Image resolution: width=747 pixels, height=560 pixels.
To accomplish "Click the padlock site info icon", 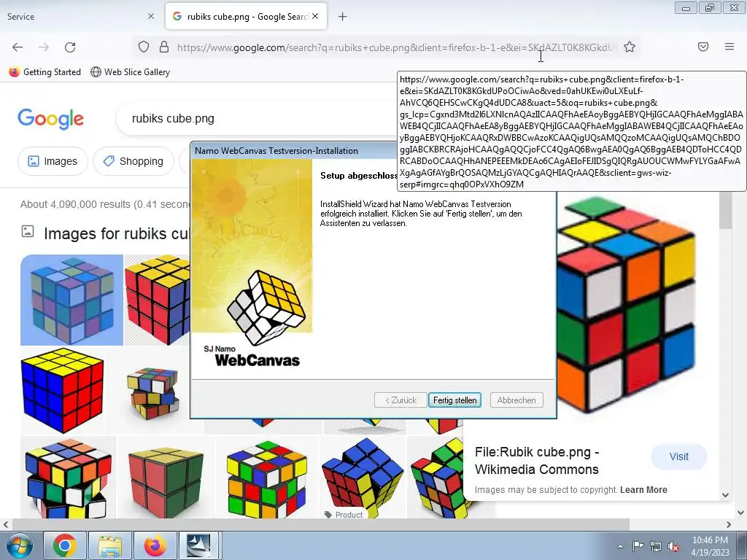I will coord(164,47).
